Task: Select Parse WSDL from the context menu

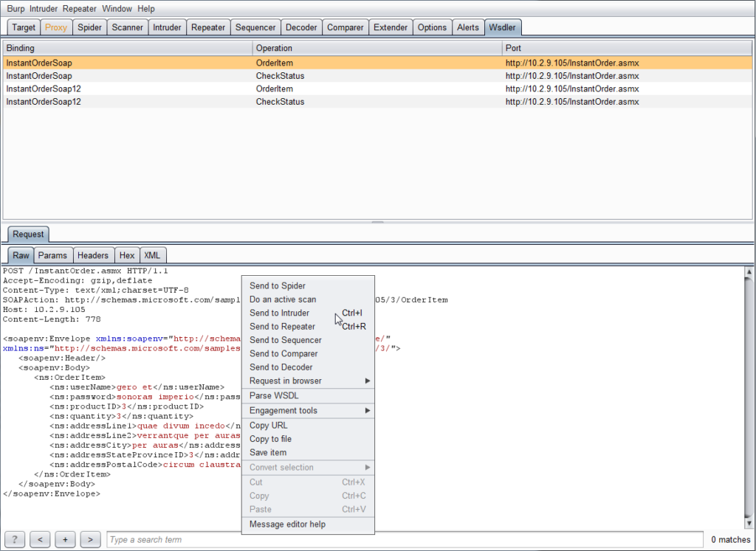Action: point(273,395)
